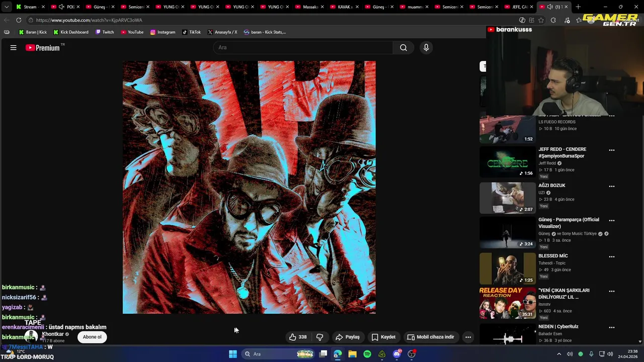This screenshot has width=644, height=362.
Task: Like the video with 338 likes
Action: 298,337
